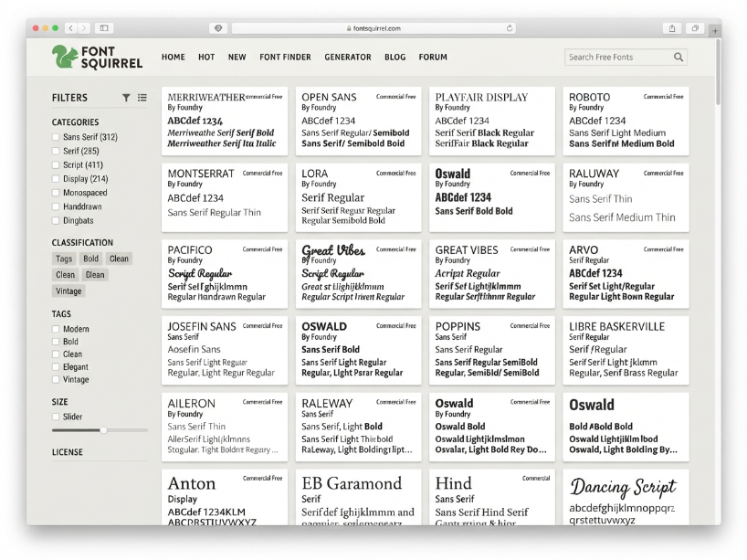
Task: Open the Poppins font card
Action: click(492, 350)
